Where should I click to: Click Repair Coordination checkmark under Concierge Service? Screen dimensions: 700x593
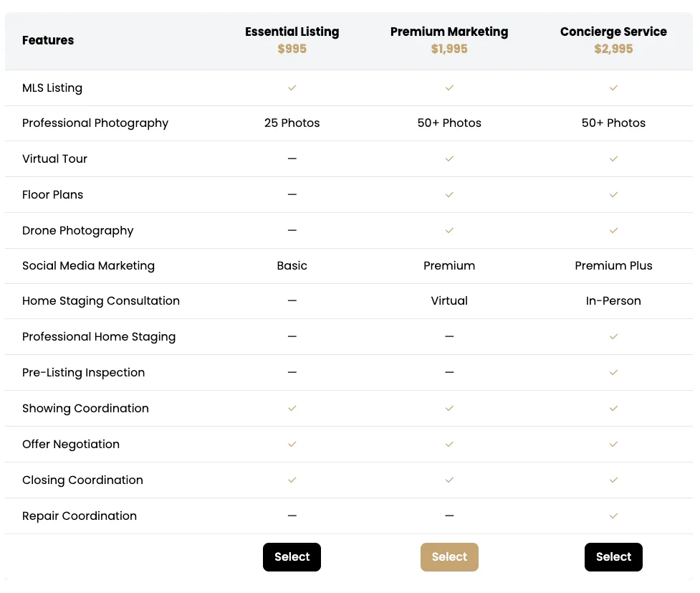tap(613, 516)
